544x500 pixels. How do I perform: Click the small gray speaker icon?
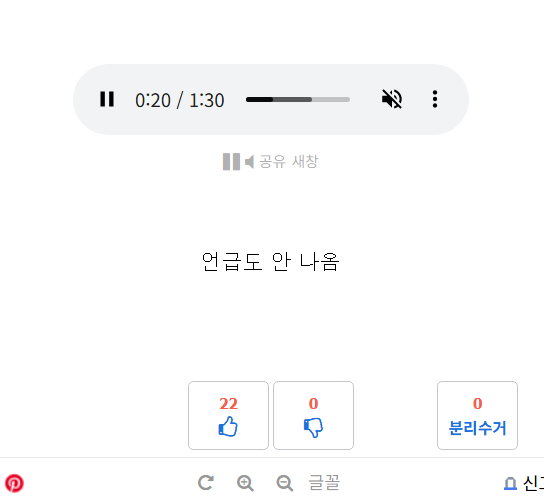coord(249,162)
